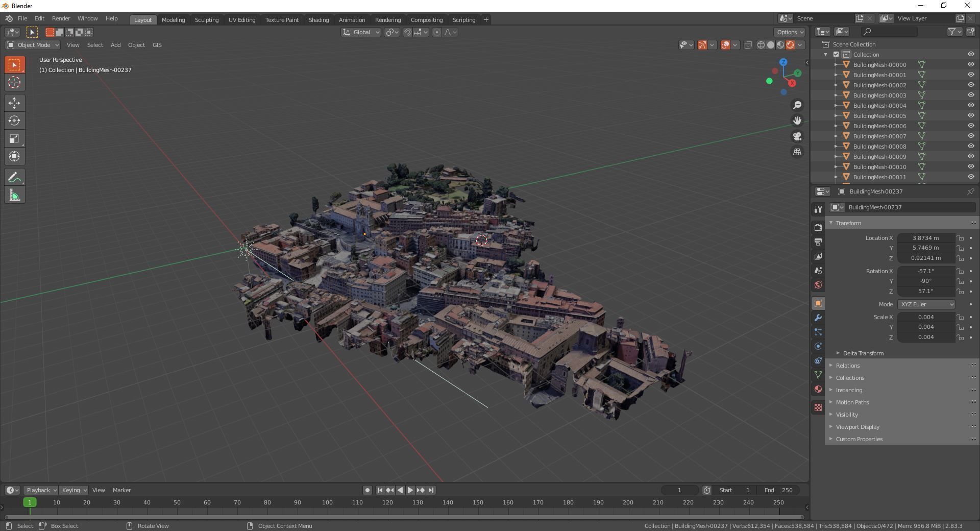The width and height of the screenshot is (980, 531).
Task: Open the Modifiers properties tab
Action: tap(818, 318)
